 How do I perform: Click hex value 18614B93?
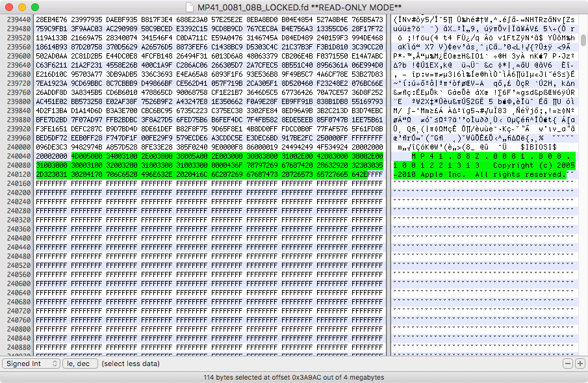click(51, 47)
